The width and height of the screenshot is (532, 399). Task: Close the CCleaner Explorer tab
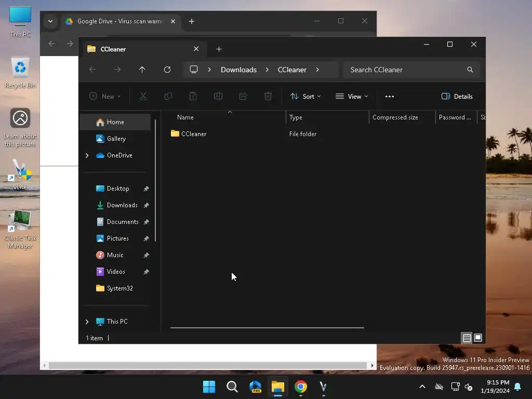[x=196, y=49]
